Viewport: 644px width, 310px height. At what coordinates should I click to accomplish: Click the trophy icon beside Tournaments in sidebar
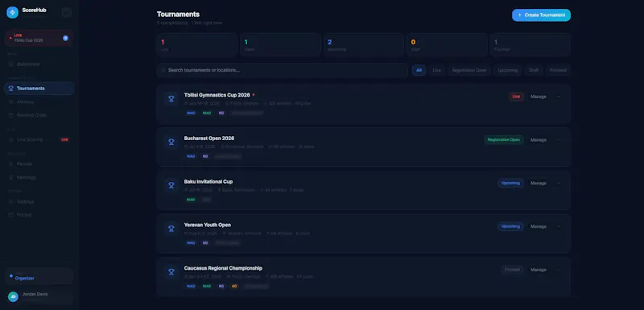11,89
